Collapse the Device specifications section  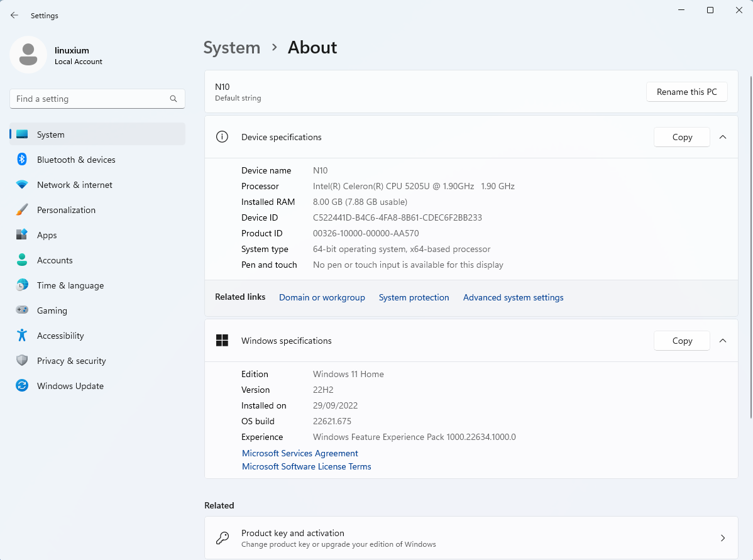pos(723,137)
